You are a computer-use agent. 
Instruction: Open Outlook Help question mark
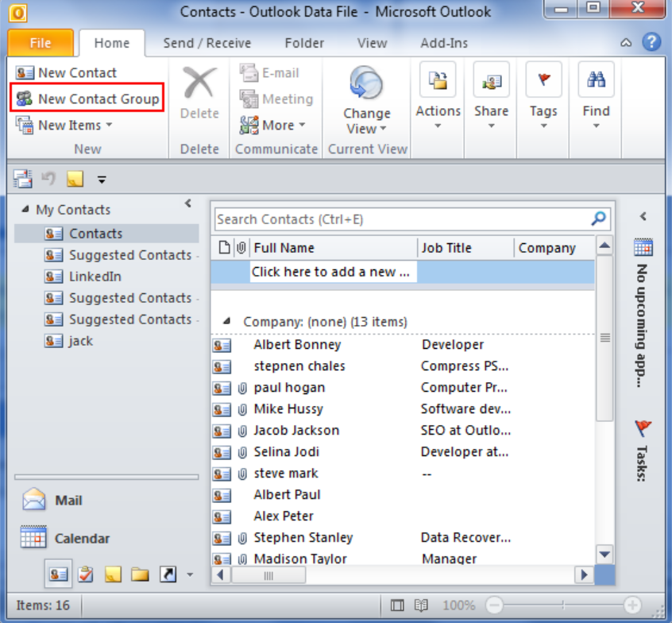pyautogui.click(x=651, y=42)
